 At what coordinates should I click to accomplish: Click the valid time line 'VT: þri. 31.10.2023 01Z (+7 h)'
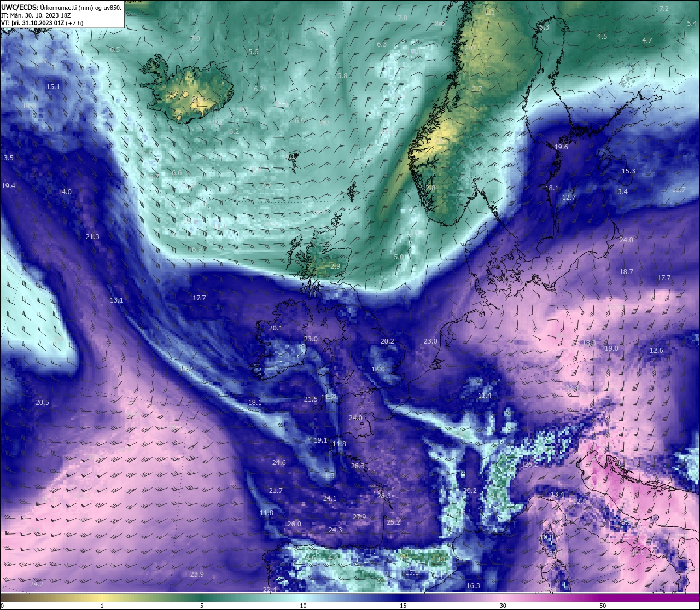tap(42, 23)
